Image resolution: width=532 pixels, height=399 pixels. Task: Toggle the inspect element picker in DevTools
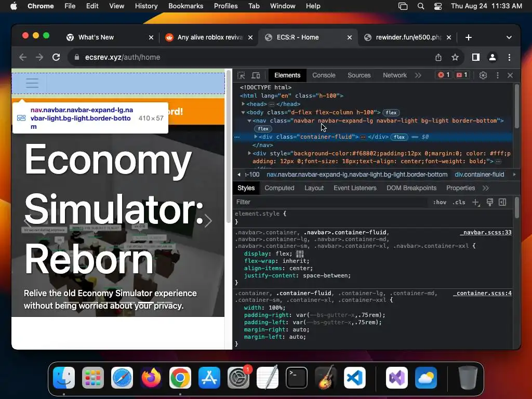click(241, 75)
